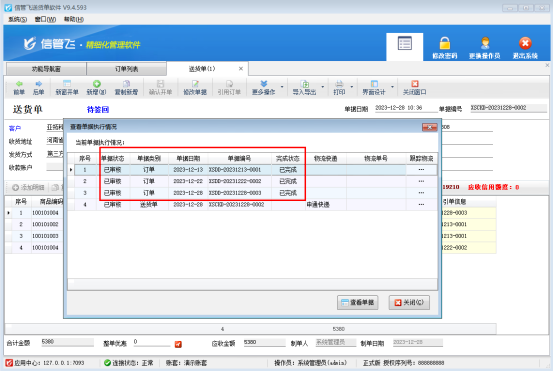
Task: Click red icon beside 整单优惠 field
Action: coord(178,344)
